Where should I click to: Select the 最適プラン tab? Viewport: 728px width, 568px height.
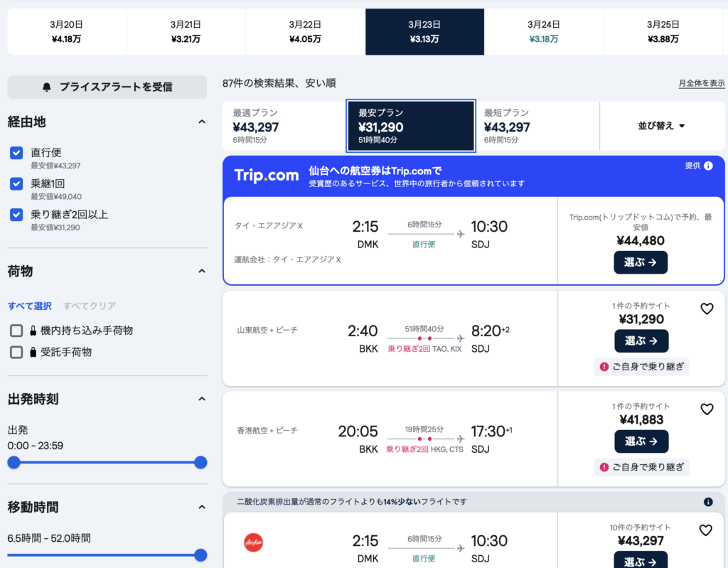coord(284,126)
